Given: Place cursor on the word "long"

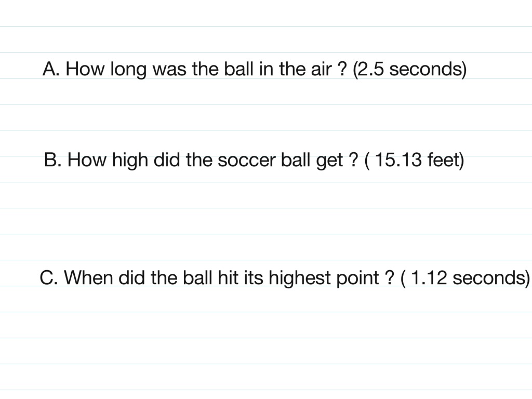Looking at the screenshot, I should tap(129, 70).
